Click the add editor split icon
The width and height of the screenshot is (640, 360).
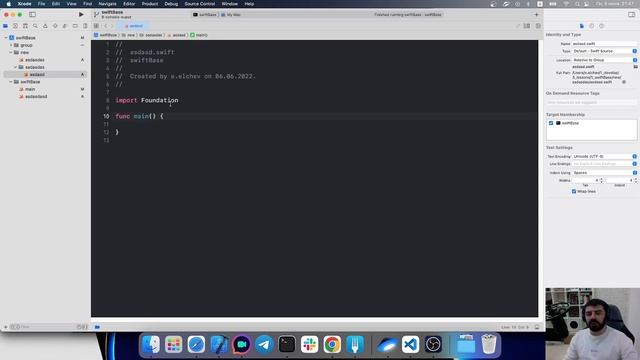538,26
